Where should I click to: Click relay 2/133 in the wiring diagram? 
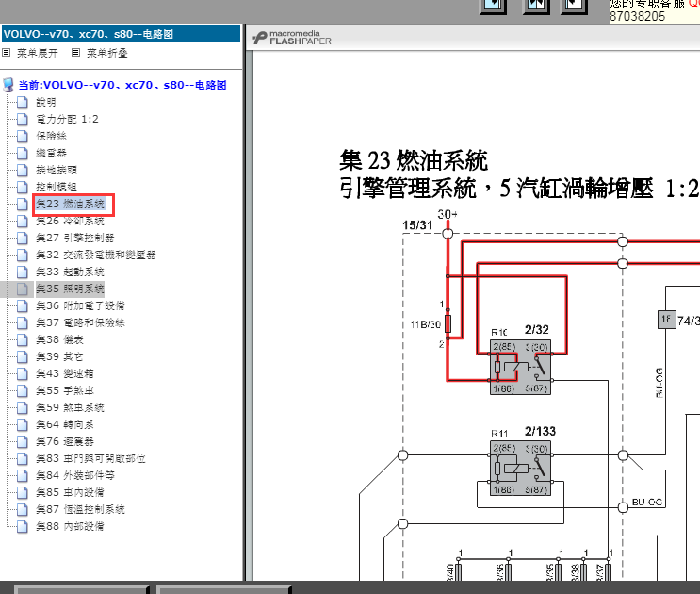(520, 468)
